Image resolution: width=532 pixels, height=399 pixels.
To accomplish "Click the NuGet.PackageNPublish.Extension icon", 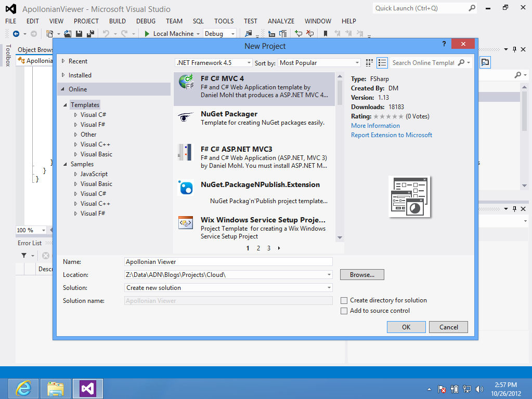I will 186,187.
